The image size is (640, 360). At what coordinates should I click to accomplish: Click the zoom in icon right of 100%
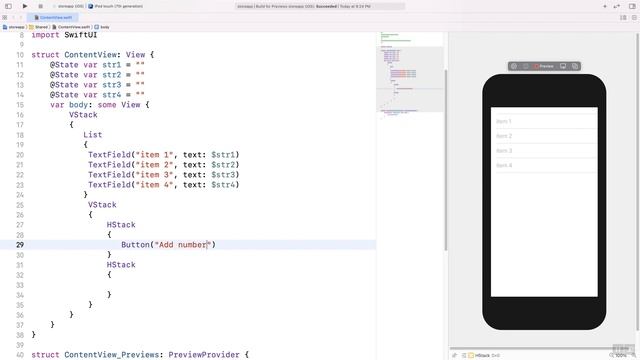[633, 356]
